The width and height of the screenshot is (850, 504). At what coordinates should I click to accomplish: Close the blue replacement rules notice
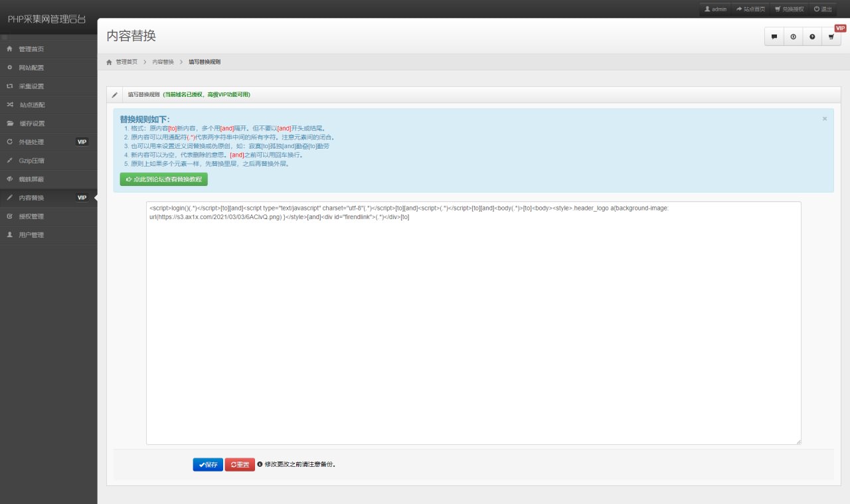[x=825, y=119]
